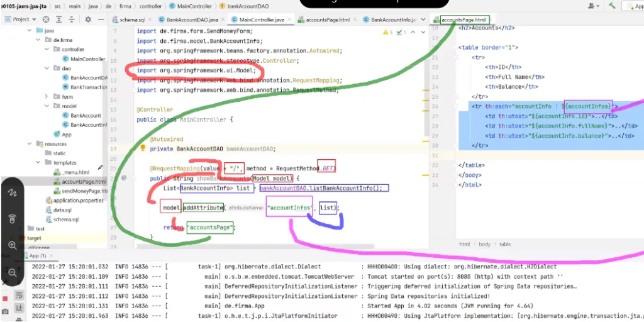Hide the Project panel with minus icon
Screen dimensions: 644x322
tap(101, 19)
